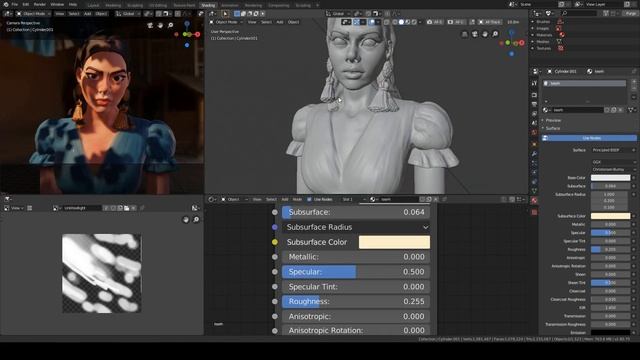
Task: Select material preview shading mode
Action: click(x=408, y=22)
